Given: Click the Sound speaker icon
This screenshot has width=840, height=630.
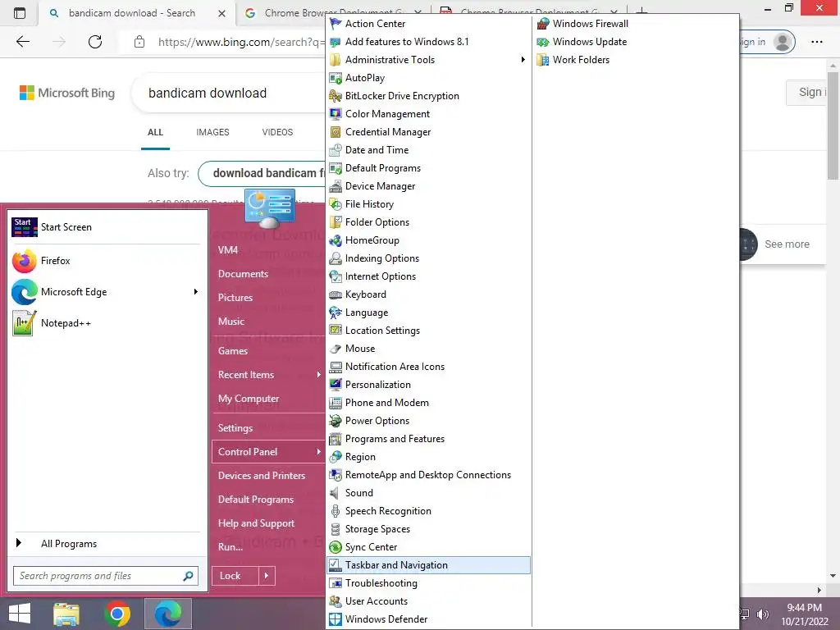Looking at the screenshot, I should point(336,493).
